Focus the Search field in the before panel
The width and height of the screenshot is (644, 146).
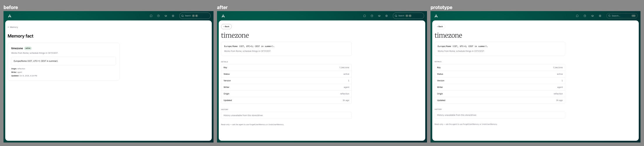tap(195, 16)
